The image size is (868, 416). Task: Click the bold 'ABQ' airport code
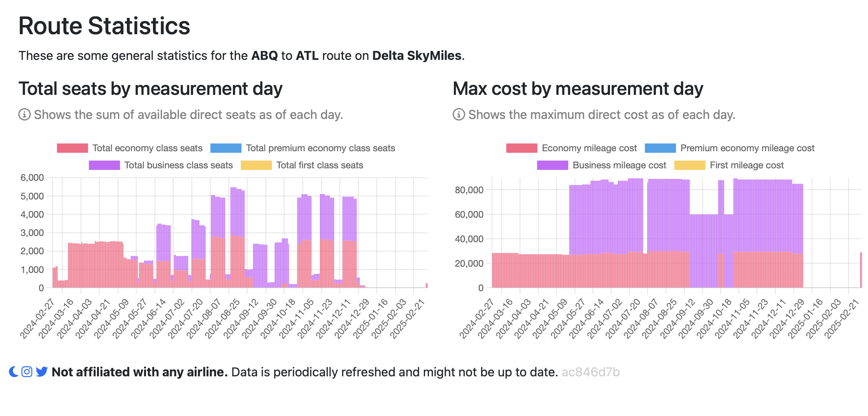pos(265,56)
